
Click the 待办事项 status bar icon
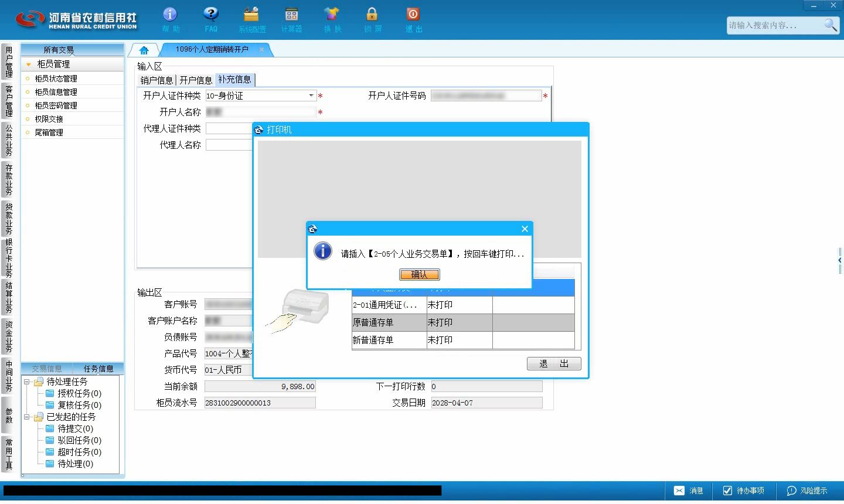coord(727,491)
